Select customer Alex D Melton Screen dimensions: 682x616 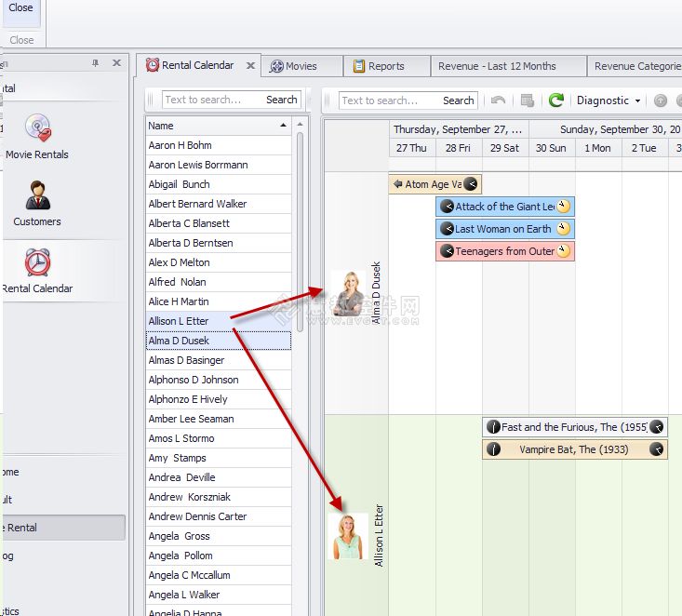219,262
